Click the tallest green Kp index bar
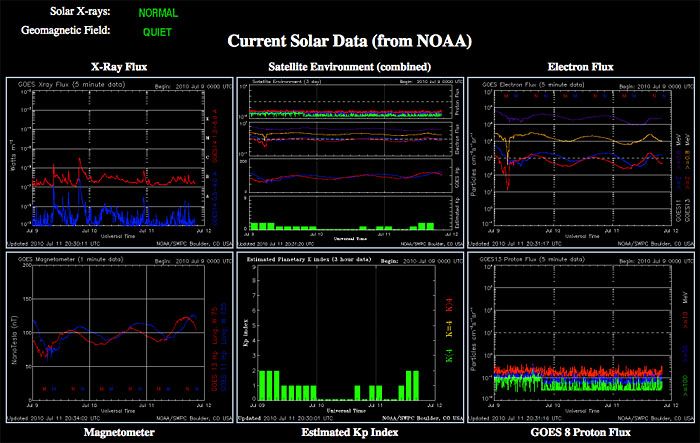Viewport: 700px width, 443px height. click(x=263, y=385)
